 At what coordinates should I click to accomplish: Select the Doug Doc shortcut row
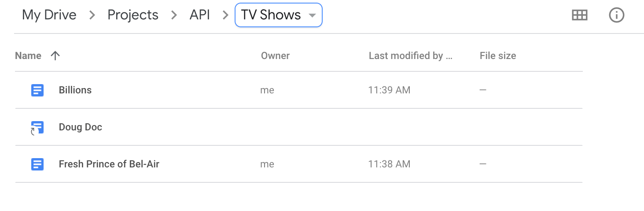[299, 127]
